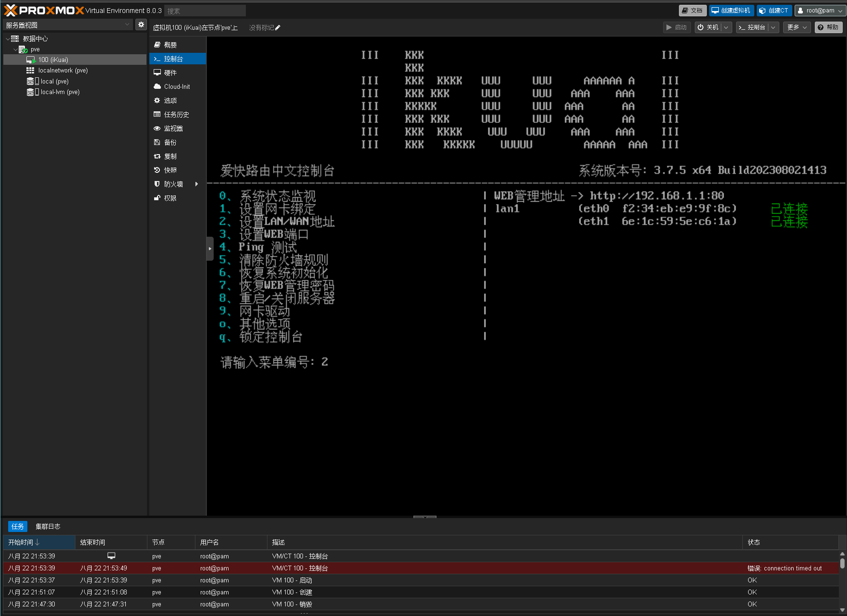
Task: Click the Create CT button
Action: pos(774,11)
